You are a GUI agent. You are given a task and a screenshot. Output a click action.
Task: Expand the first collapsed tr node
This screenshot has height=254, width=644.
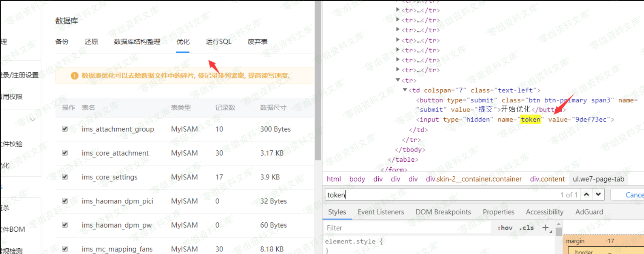click(398, 10)
